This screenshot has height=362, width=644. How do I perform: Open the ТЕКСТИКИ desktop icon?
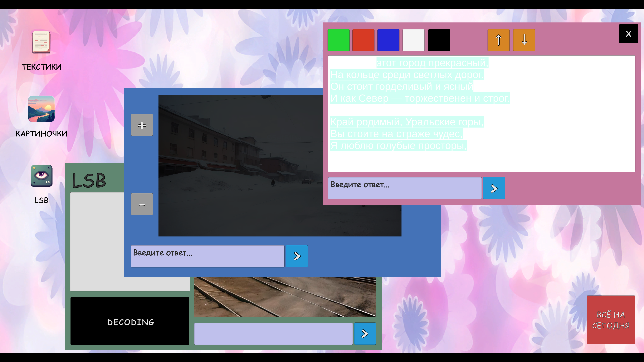41,42
